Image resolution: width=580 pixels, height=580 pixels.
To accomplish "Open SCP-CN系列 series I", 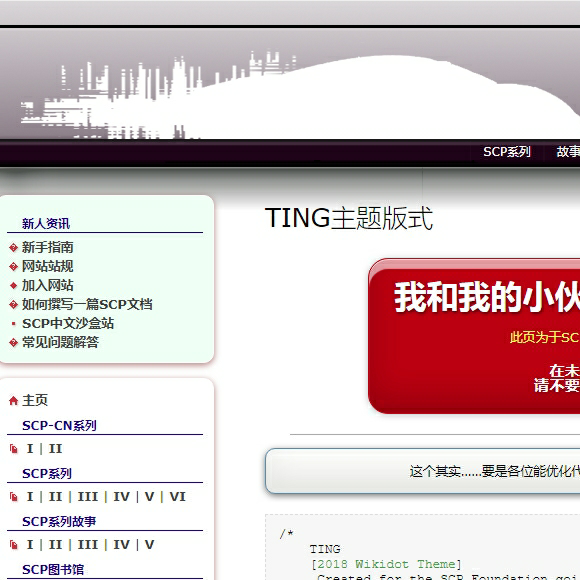I will click(30, 449).
